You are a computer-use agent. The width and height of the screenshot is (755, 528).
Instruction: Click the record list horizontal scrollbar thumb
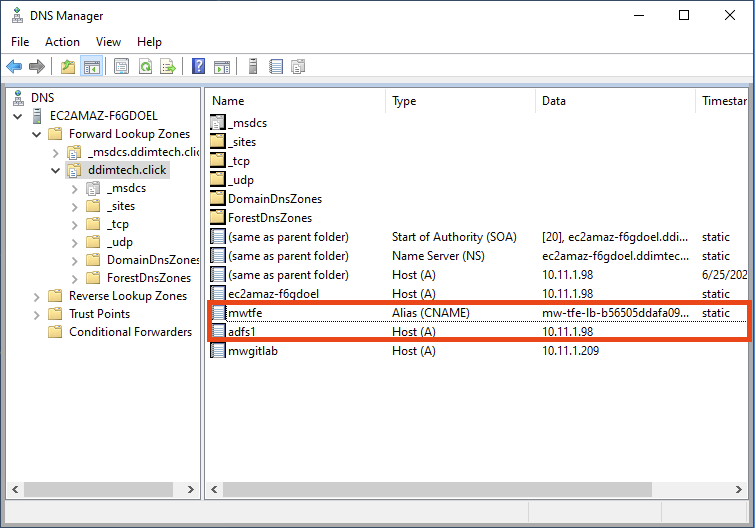pos(437,489)
